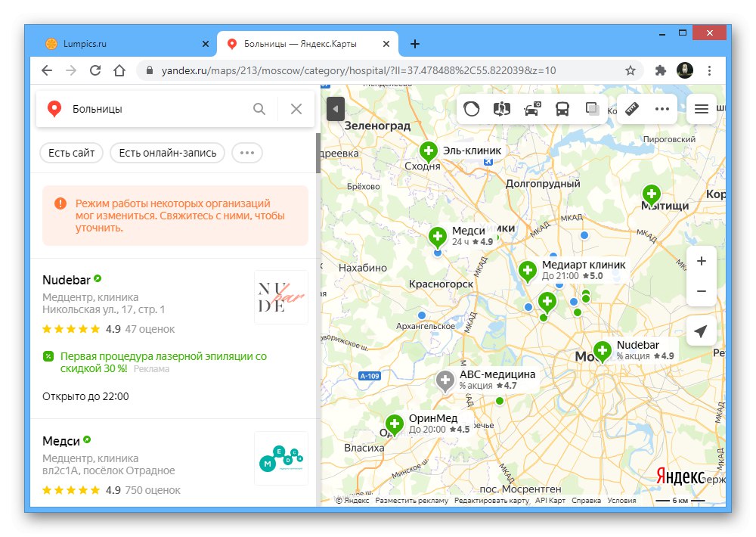The image size is (756, 537).
Task: Click the Медси green clinic marker
Action: click(437, 236)
